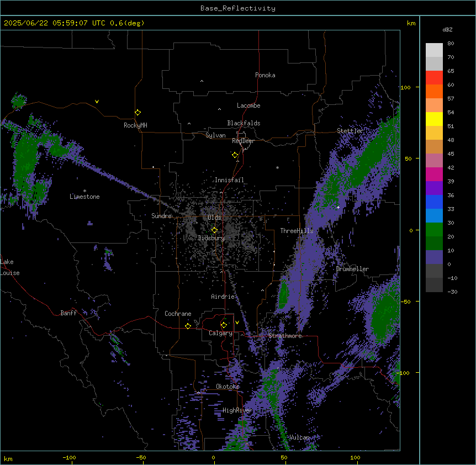476x465 pixels.
Task: Click the Calgary city label
Action: [x=221, y=333]
